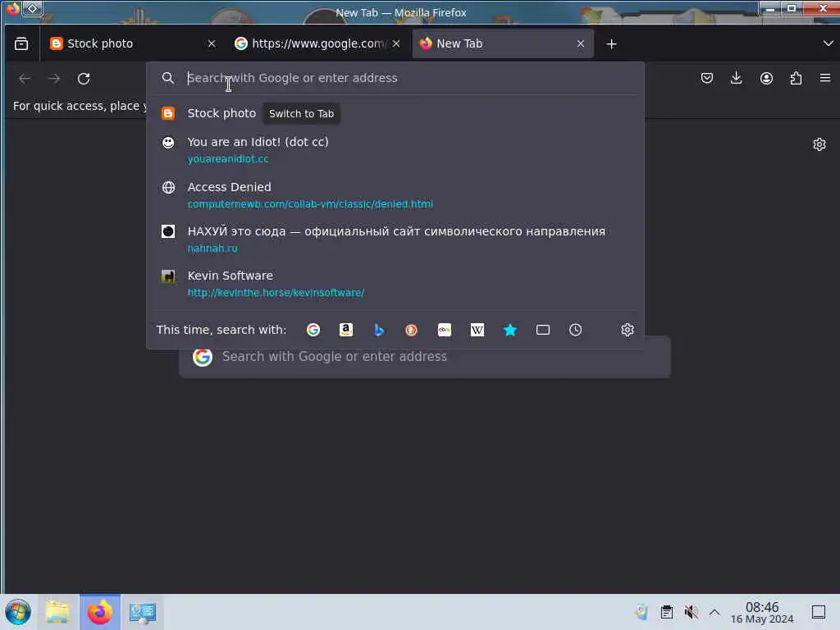Screen dimensions: 840x630
Task: Click the show desktop button
Action: [x=819, y=612]
